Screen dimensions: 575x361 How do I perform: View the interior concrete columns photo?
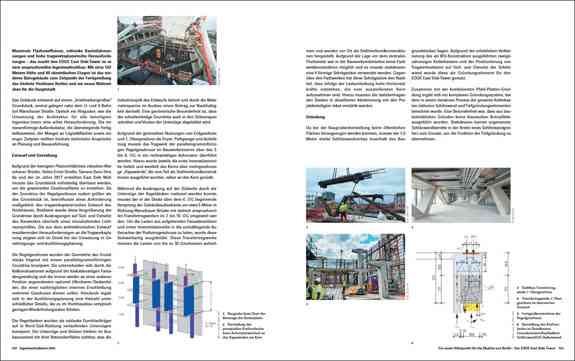[461, 195]
